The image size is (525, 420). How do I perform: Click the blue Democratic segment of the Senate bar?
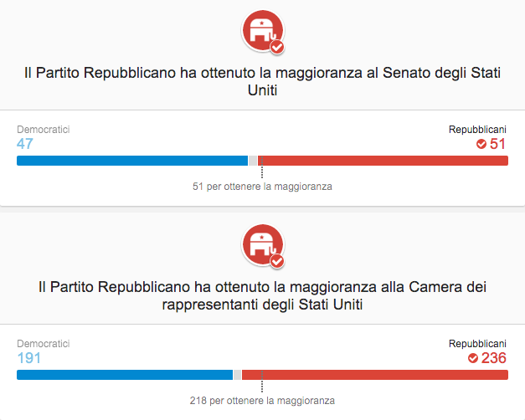pyautogui.click(x=132, y=161)
